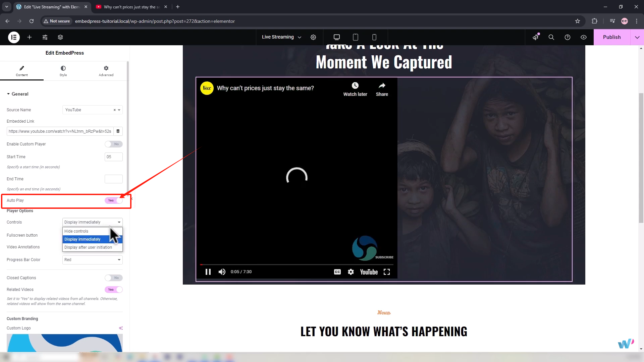The width and height of the screenshot is (644, 362).
Task: Open Progress Bar Color dropdown
Action: 92,260
